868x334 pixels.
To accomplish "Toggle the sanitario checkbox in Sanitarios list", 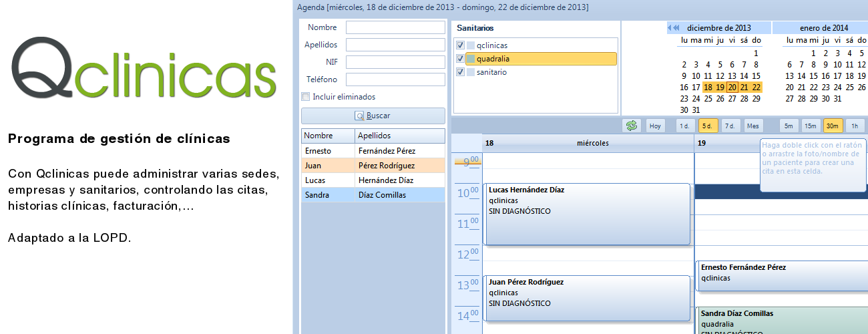I will (460, 72).
